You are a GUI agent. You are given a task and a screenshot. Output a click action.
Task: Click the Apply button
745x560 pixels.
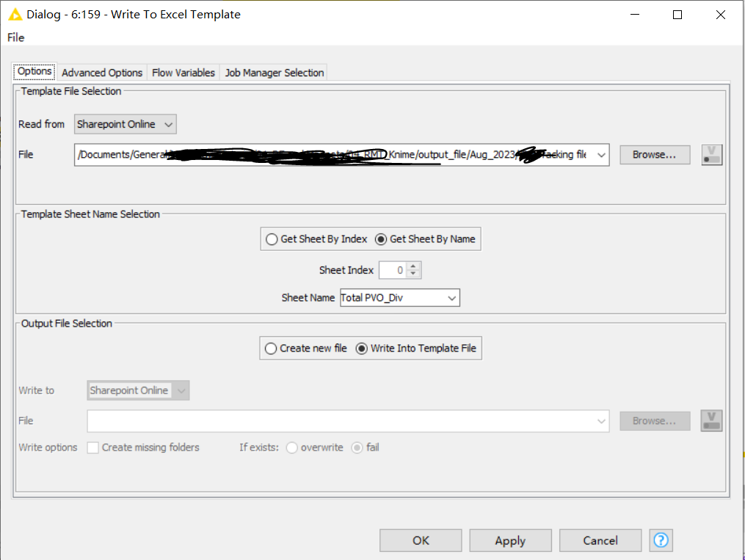tap(510, 540)
